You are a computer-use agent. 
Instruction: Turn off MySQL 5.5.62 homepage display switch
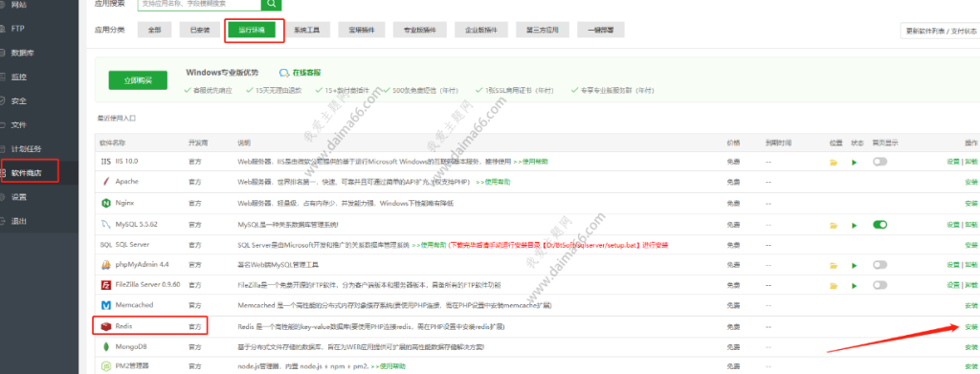tap(880, 224)
